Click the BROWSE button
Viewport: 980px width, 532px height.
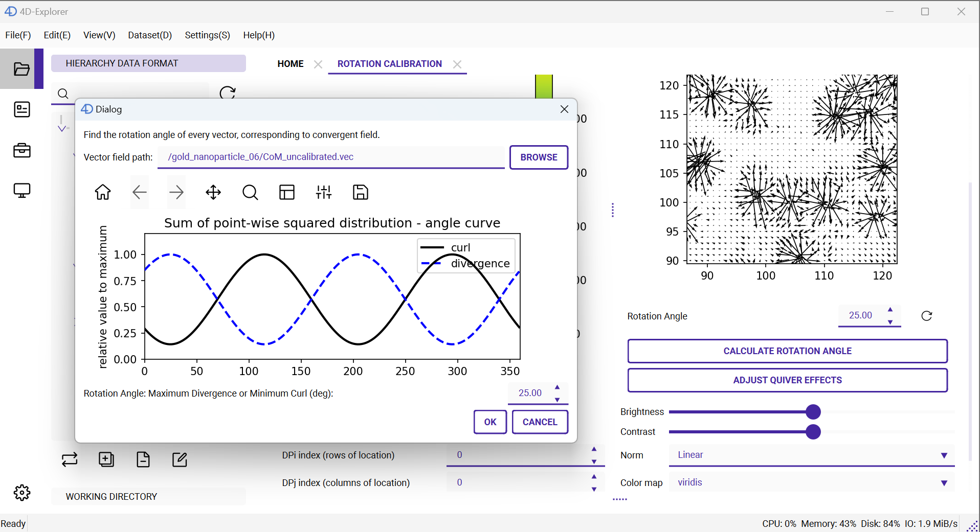(539, 157)
